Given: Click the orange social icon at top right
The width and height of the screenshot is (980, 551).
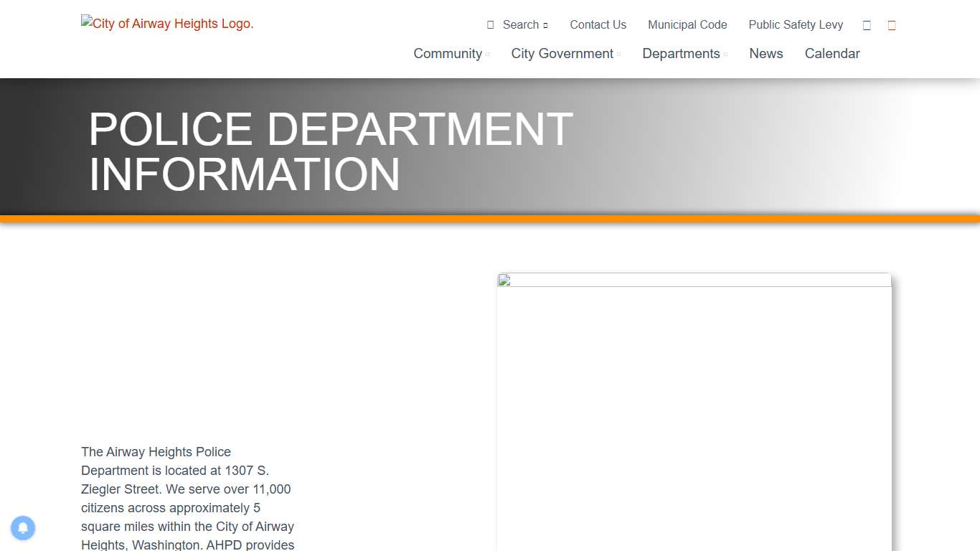Looking at the screenshot, I should click(892, 24).
